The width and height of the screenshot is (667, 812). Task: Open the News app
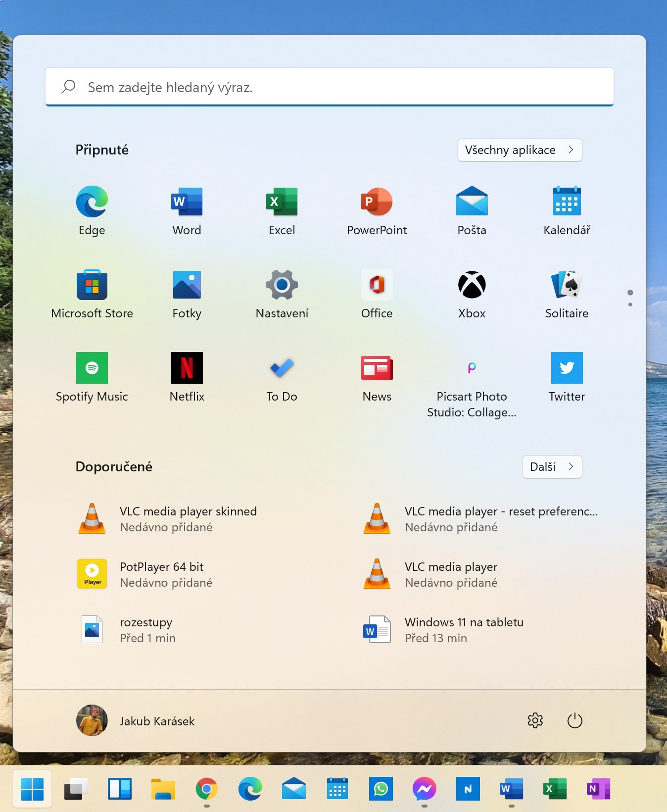click(x=377, y=377)
